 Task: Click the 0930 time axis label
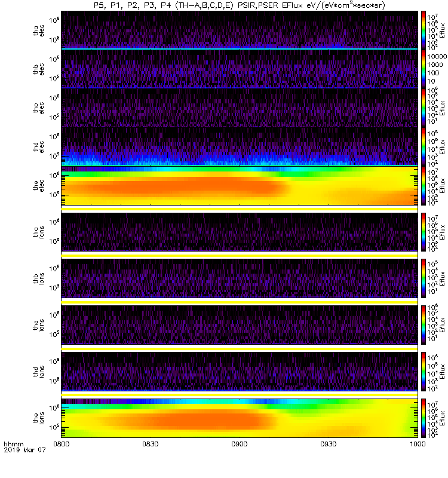[x=328, y=444]
